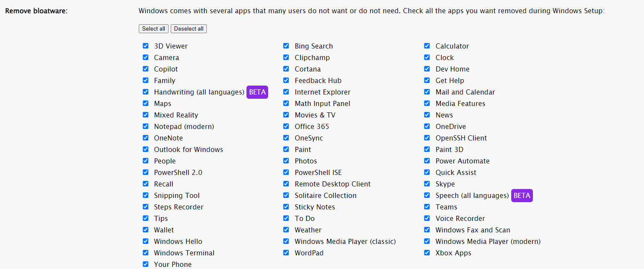Uncheck the WordPad checkbox

(x=286, y=253)
